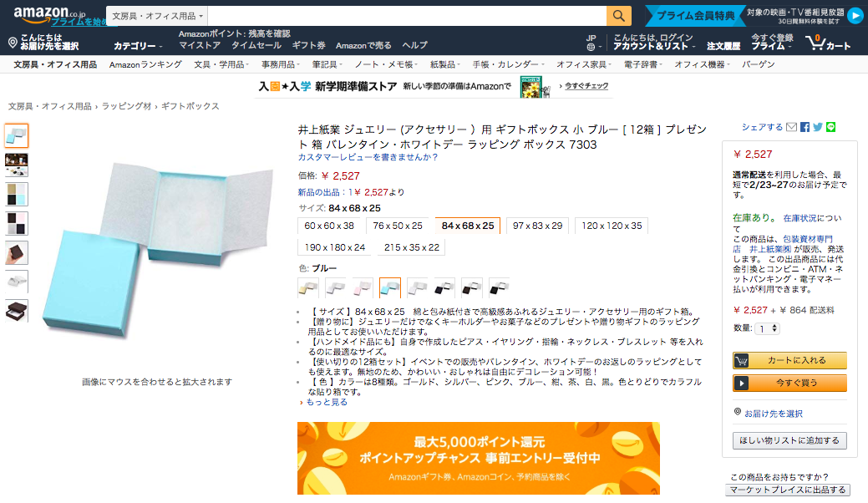The width and height of the screenshot is (868, 503).
Task: Open the 文房具・オフィス用品 search category dropdown
Action: point(157,16)
